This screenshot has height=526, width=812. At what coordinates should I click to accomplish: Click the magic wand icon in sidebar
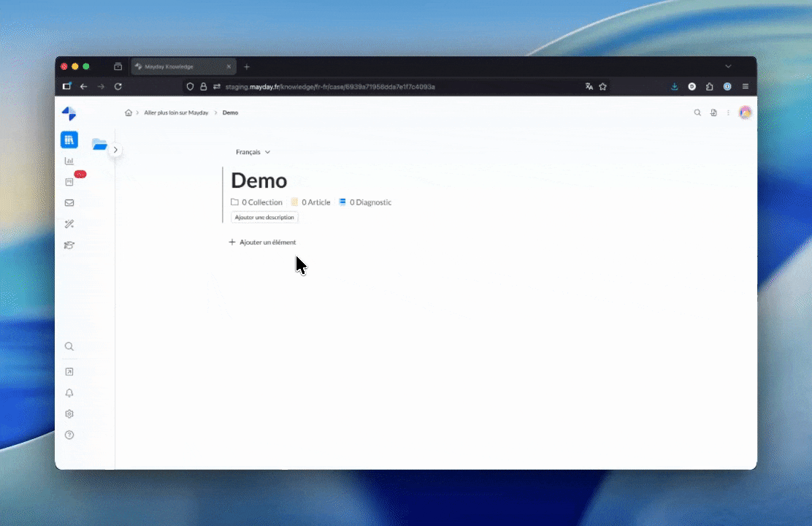tap(69, 224)
